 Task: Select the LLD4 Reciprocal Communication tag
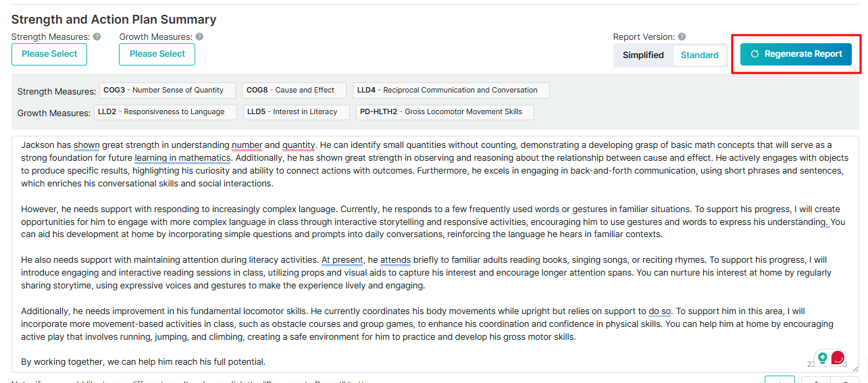(451, 91)
